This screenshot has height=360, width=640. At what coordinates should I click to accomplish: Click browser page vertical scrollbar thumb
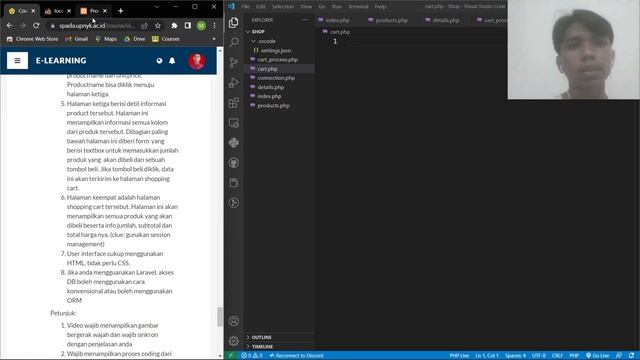pyautogui.click(x=220, y=316)
